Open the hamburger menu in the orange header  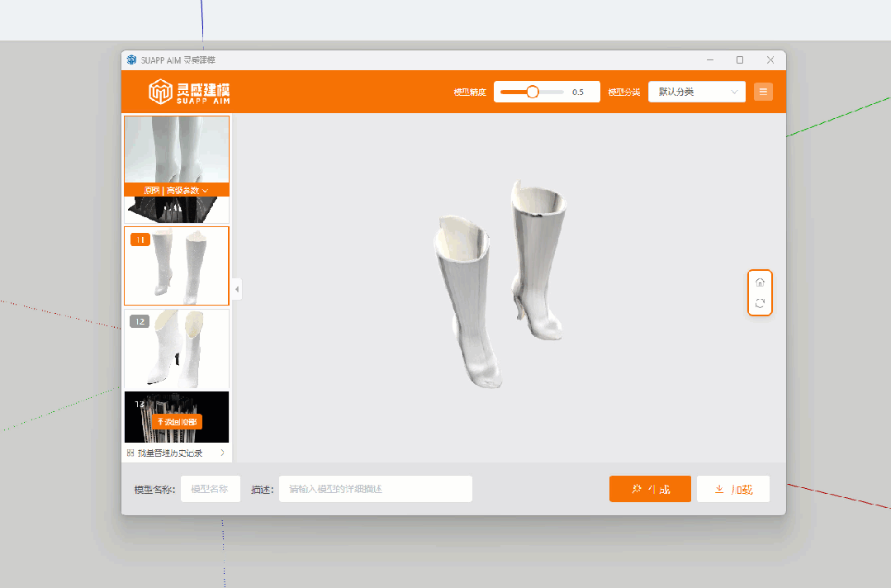(x=763, y=92)
